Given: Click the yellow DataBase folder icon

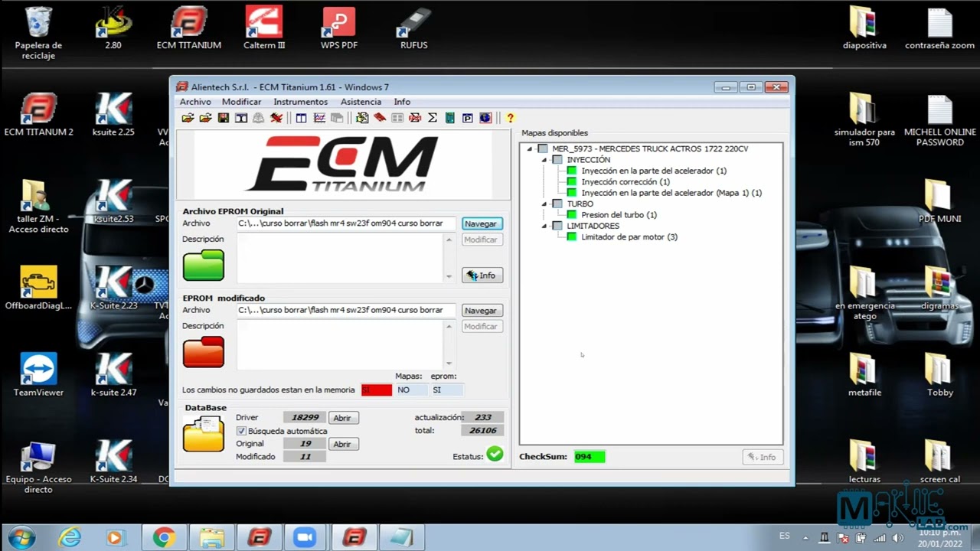Looking at the screenshot, I should pos(204,434).
